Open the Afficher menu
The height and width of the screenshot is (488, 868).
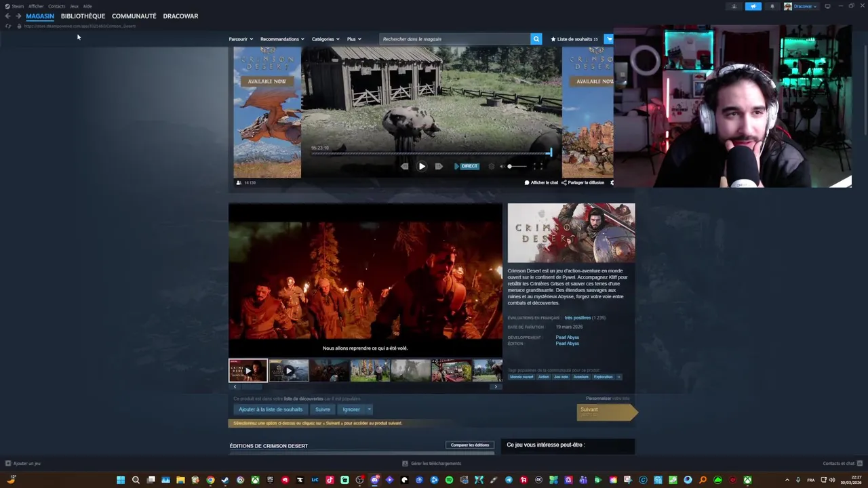click(36, 6)
